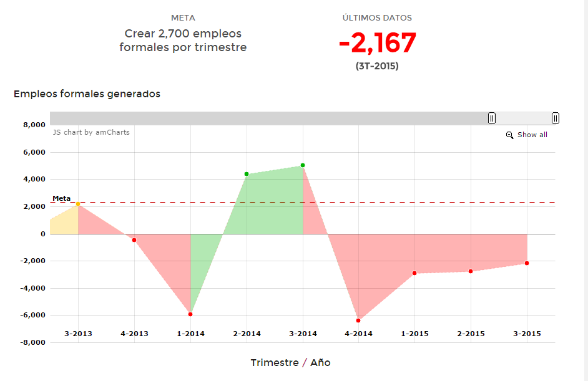Click the Show all link
The width and height of the screenshot is (588, 381).
coord(532,135)
